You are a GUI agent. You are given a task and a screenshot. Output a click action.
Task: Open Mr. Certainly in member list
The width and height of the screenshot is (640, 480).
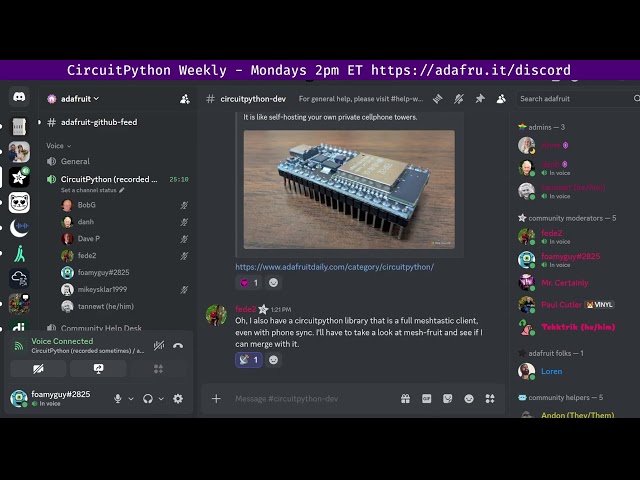pyautogui.click(x=564, y=282)
